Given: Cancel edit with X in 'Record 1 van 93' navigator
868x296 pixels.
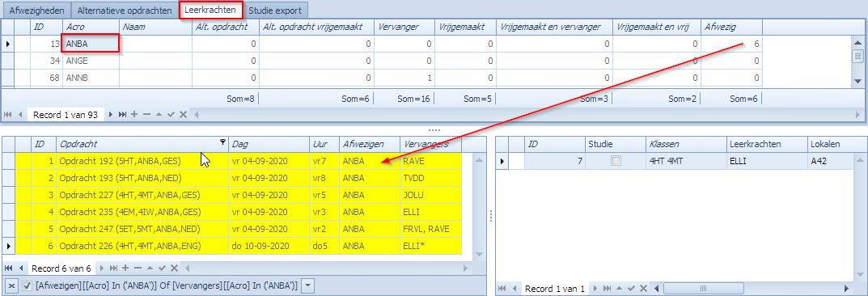Looking at the screenshot, I should click(184, 115).
